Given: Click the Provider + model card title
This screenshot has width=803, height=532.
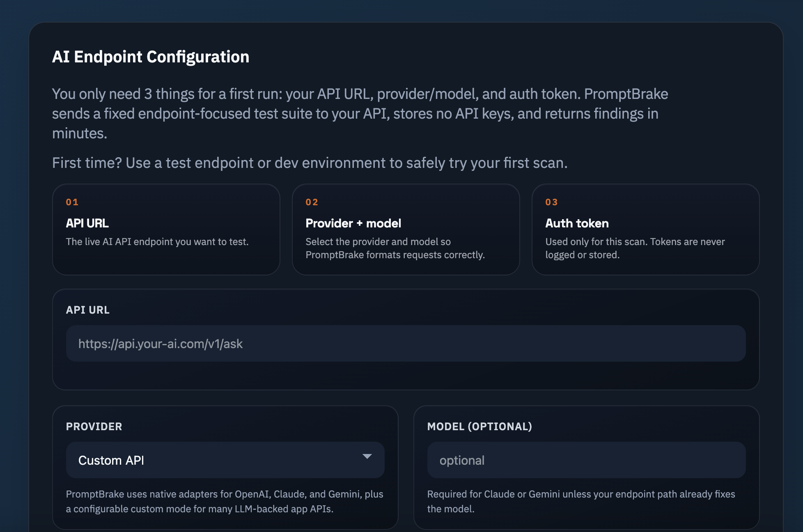Looking at the screenshot, I should (353, 223).
